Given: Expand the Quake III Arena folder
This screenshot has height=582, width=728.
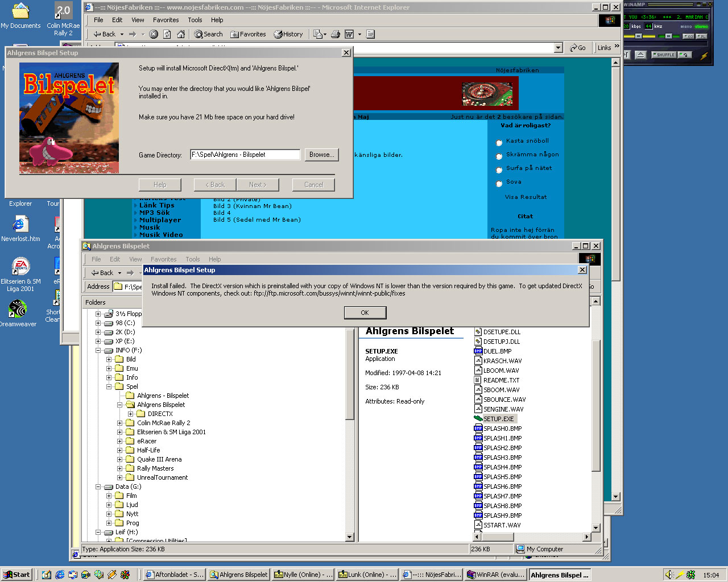Looking at the screenshot, I should (x=120, y=459).
